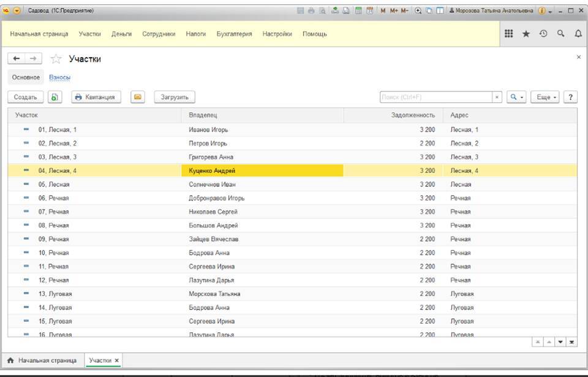The width and height of the screenshot is (588, 377).
Task: Sort by Владелец column header
Action: click(263, 115)
